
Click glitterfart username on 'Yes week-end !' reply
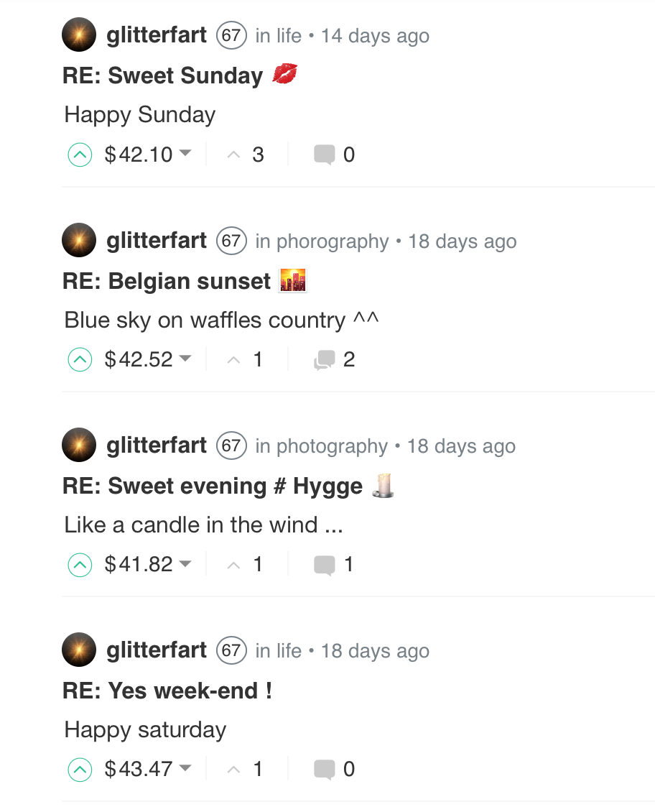[157, 650]
